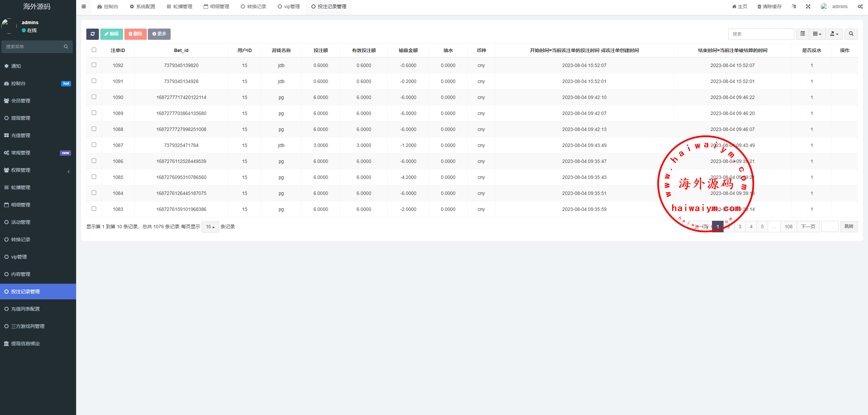
Task: Check the row with 注单ID 1091
Action: coord(94,81)
